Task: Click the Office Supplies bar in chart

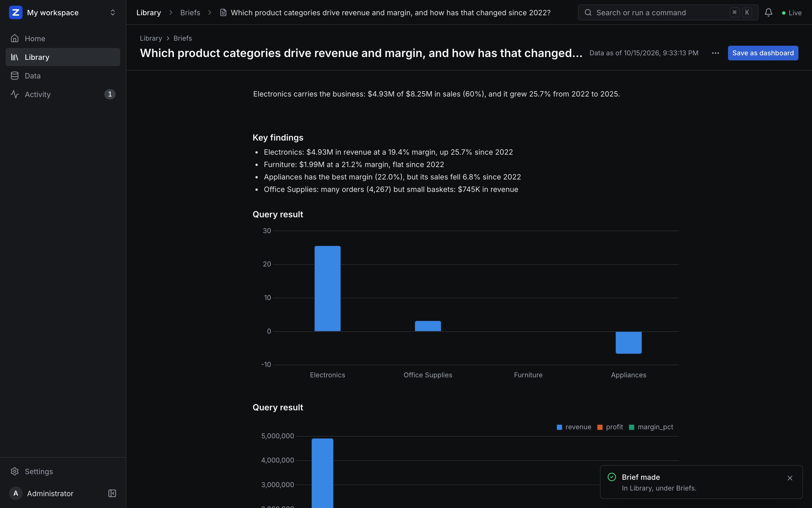Action: click(x=428, y=326)
